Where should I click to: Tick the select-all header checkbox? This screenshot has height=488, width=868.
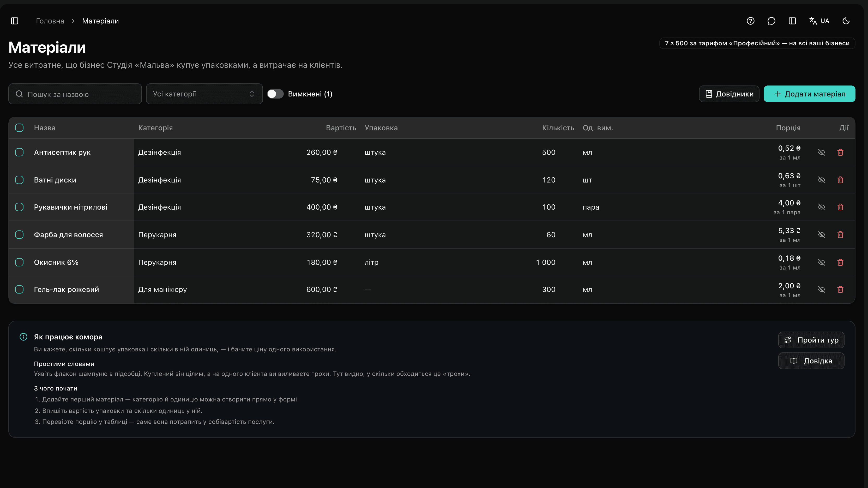coord(19,128)
